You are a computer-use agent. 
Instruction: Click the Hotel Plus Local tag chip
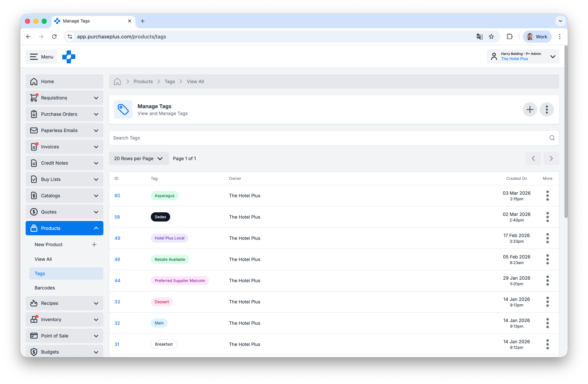click(169, 238)
